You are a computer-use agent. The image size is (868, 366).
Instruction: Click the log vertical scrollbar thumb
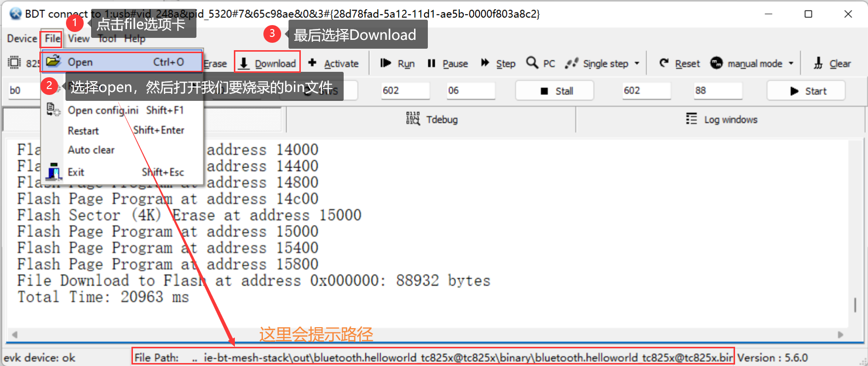click(x=855, y=305)
